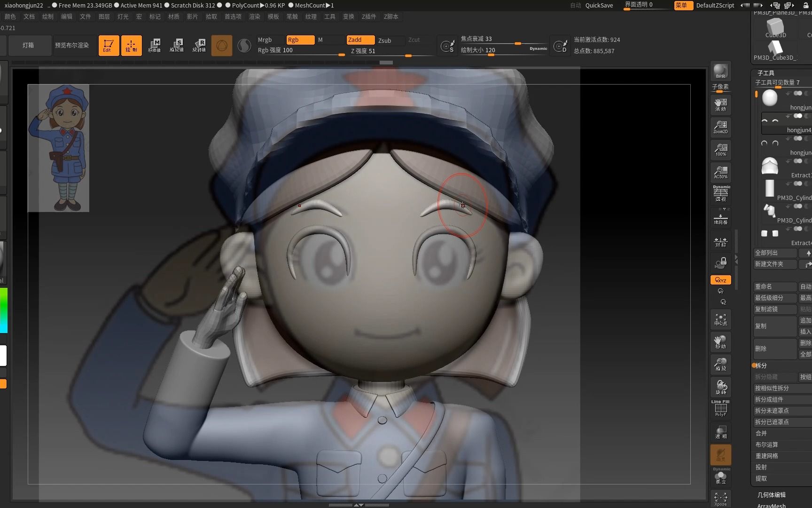Screen dimensions: 812x508
Task: Toggle the Zadd button
Action: click(x=360, y=40)
